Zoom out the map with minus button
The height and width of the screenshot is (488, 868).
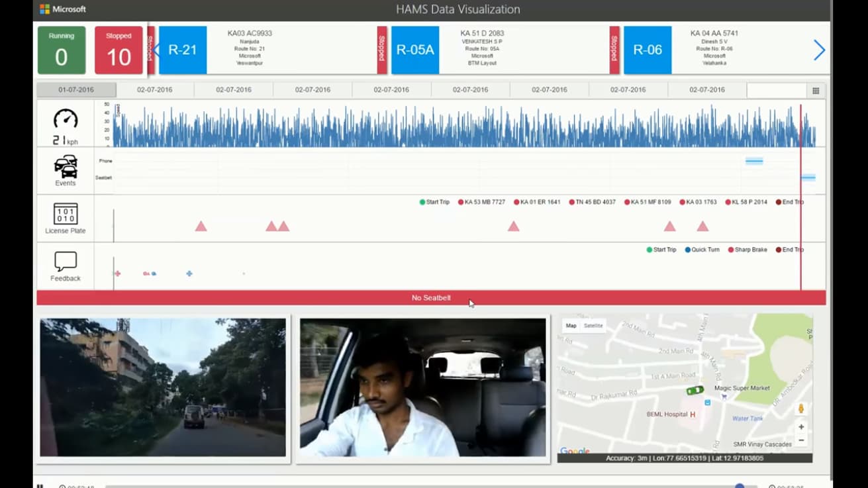(801, 440)
